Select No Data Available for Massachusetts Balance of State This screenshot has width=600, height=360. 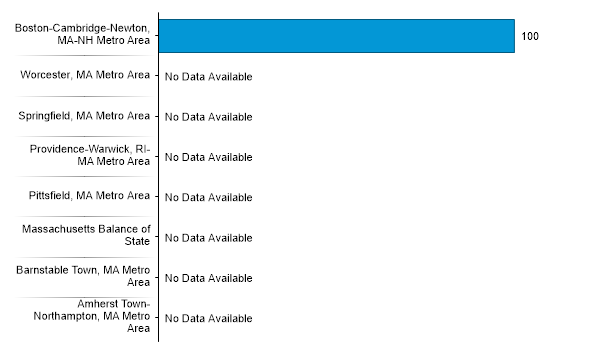209,238
